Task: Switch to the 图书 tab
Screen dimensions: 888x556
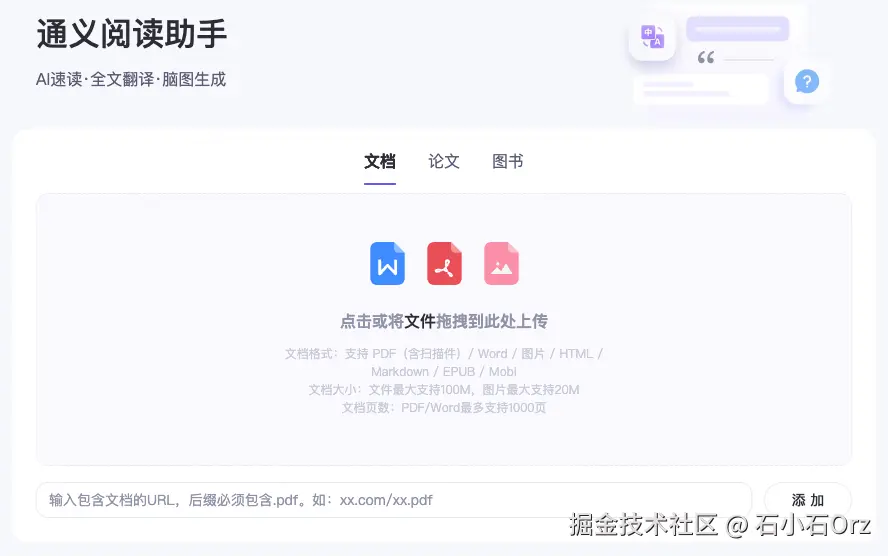Action: pos(507,162)
